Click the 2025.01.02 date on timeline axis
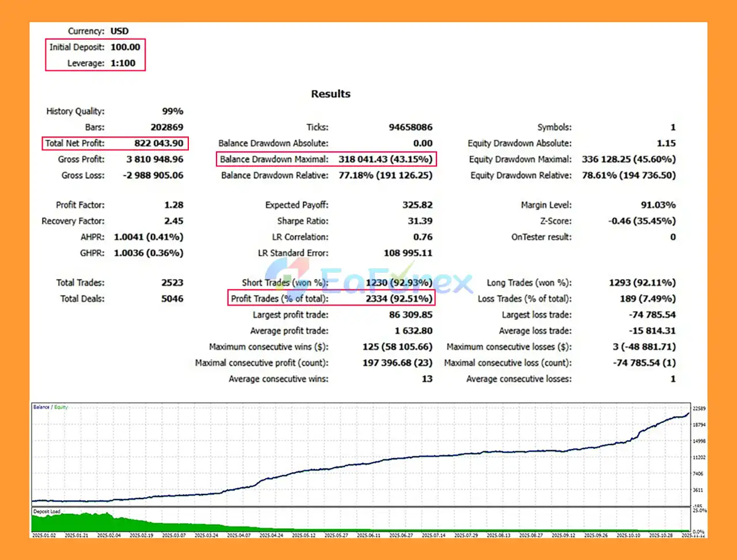Viewport: 737px width, 560px height. (x=44, y=535)
